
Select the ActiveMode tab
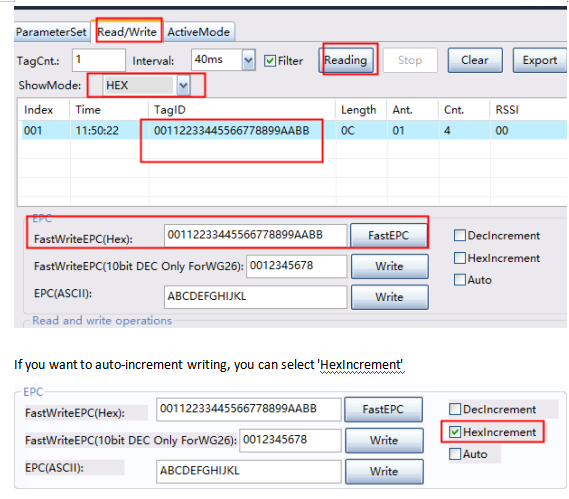(x=198, y=32)
